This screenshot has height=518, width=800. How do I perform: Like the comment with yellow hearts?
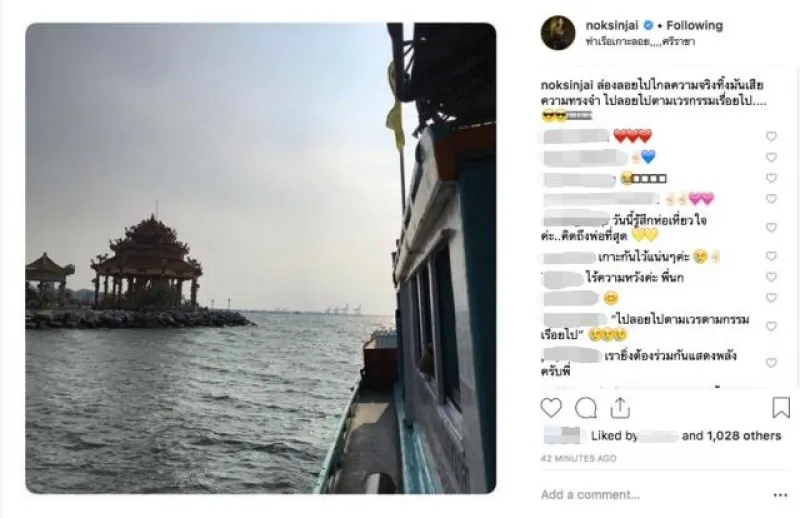tap(771, 227)
